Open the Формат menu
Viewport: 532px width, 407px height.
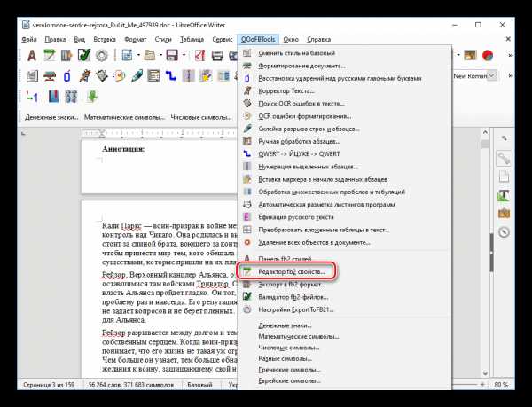tap(136, 39)
